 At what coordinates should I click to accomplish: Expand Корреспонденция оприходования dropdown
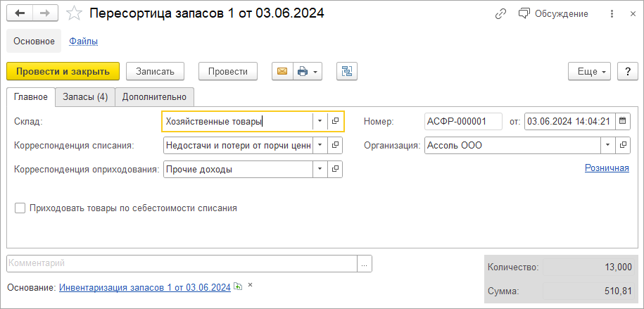coord(320,170)
